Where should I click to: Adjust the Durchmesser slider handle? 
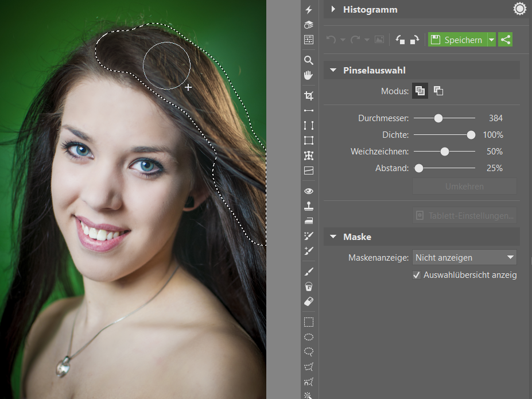tap(438, 118)
